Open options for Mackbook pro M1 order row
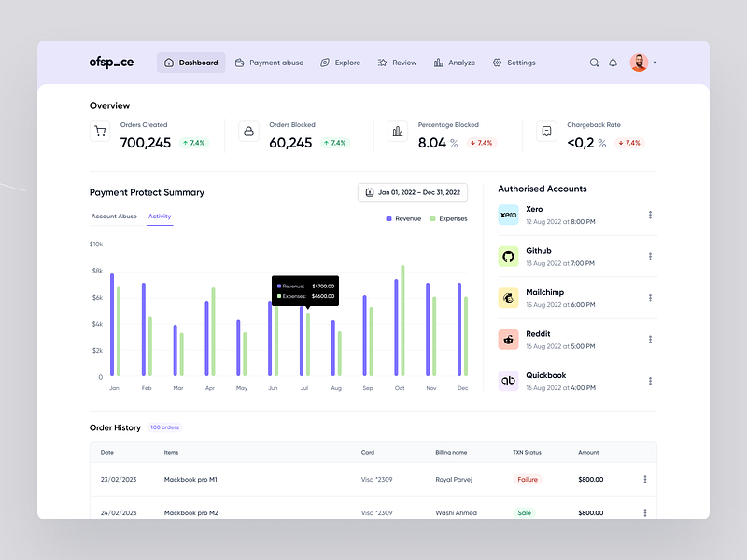This screenshot has width=747, height=560. pos(643,479)
